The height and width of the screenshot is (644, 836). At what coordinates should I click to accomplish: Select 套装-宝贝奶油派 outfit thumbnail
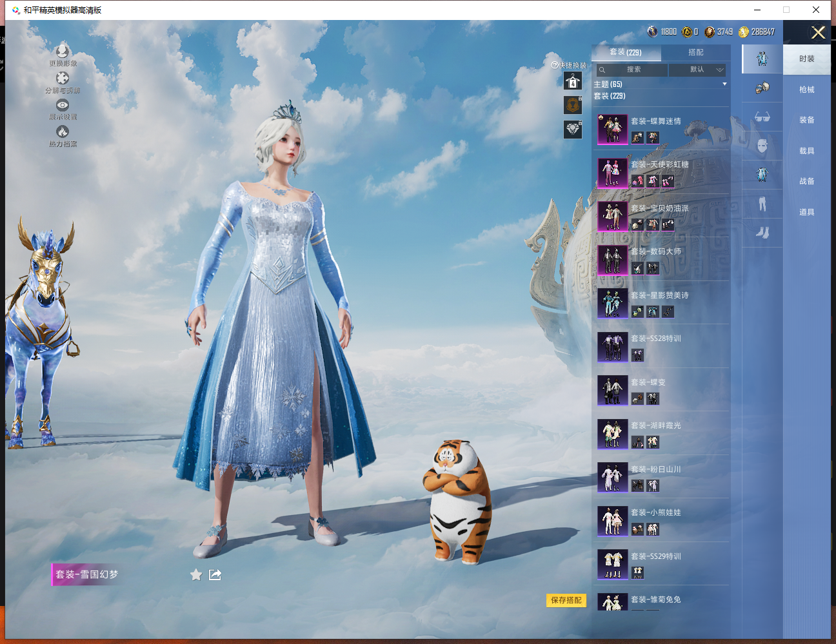point(612,216)
